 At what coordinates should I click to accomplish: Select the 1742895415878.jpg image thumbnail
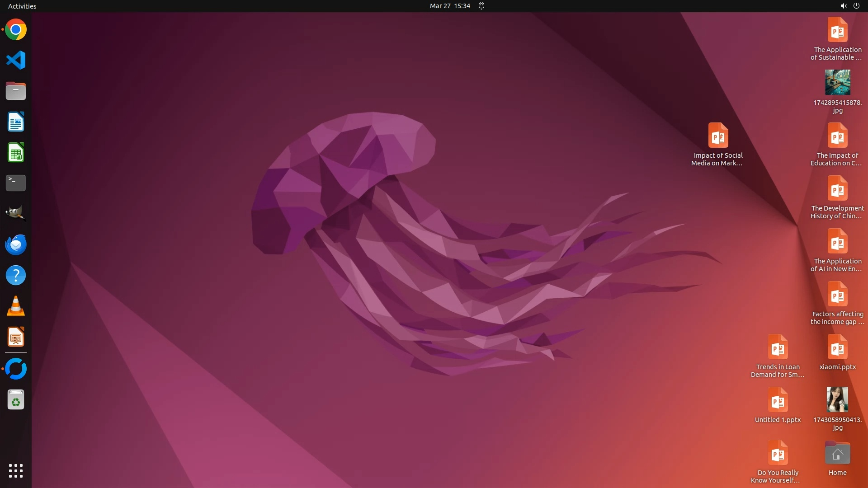pyautogui.click(x=837, y=83)
